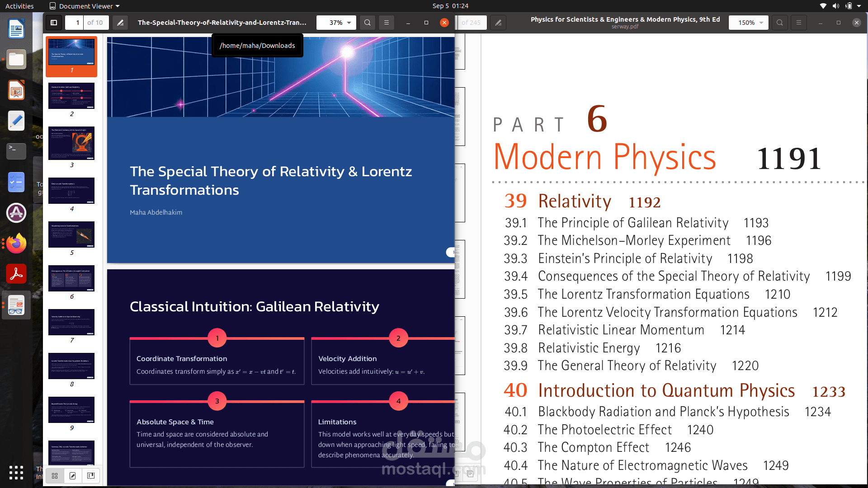Screen dimensions: 868x488
Task: Open clock and calendar menu
Action: [450, 6]
